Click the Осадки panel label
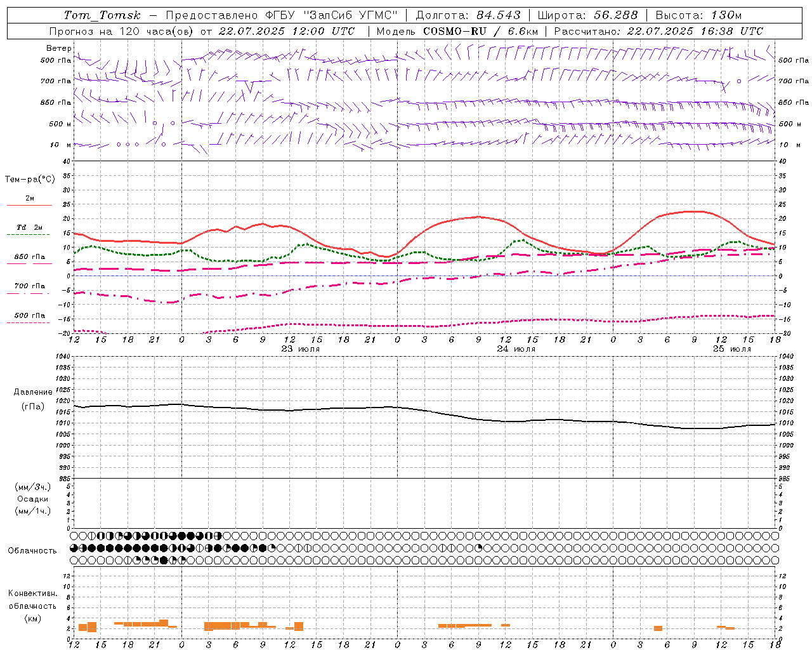 point(33,499)
